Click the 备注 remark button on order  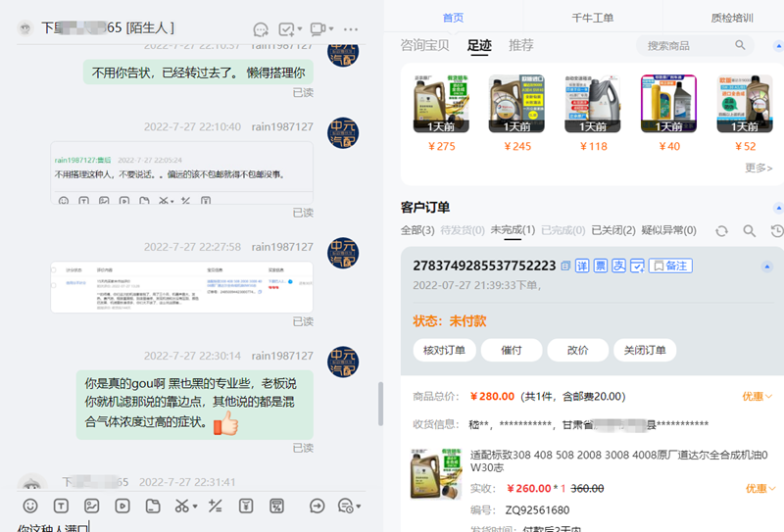click(x=671, y=266)
